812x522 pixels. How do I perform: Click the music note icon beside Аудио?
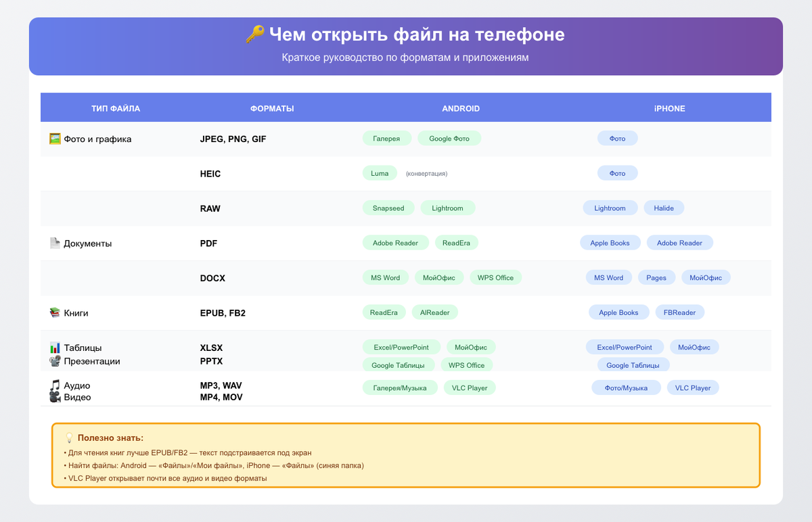(55, 385)
